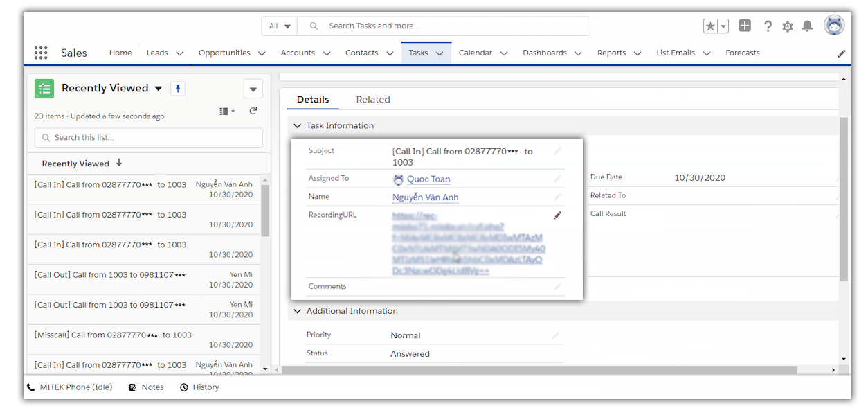868x415 pixels.
Task: Open the search scope All dropdown
Action: coord(280,26)
